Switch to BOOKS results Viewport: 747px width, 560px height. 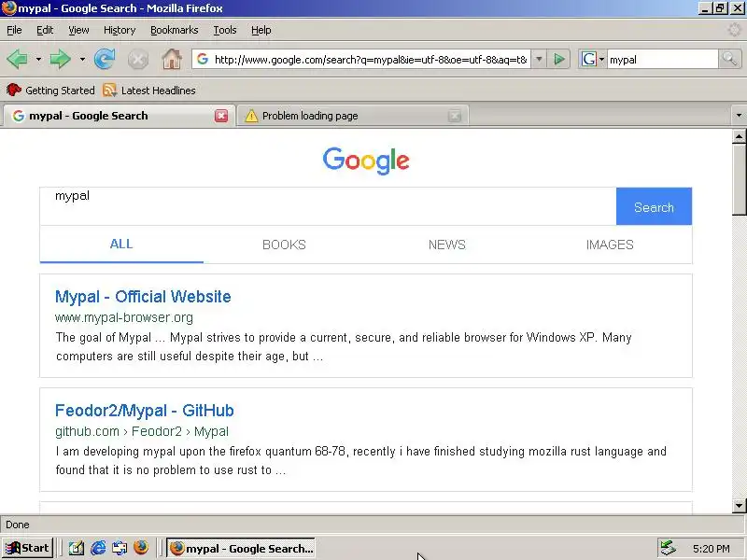point(285,245)
